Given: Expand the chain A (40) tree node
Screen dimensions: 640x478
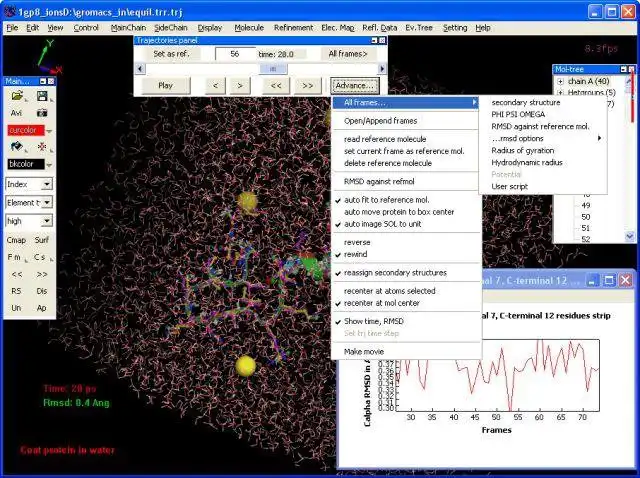Looking at the screenshot, I should [560, 81].
